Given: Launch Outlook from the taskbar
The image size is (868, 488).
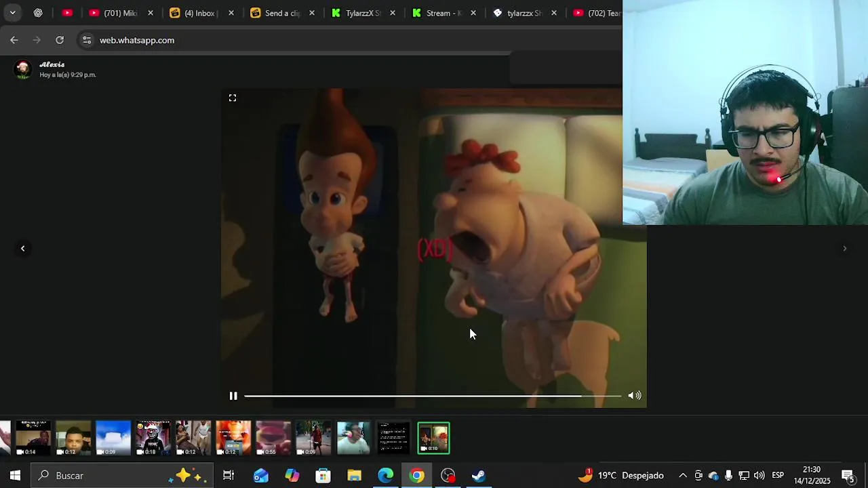Looking at the screenshot, I should (261, 476).
